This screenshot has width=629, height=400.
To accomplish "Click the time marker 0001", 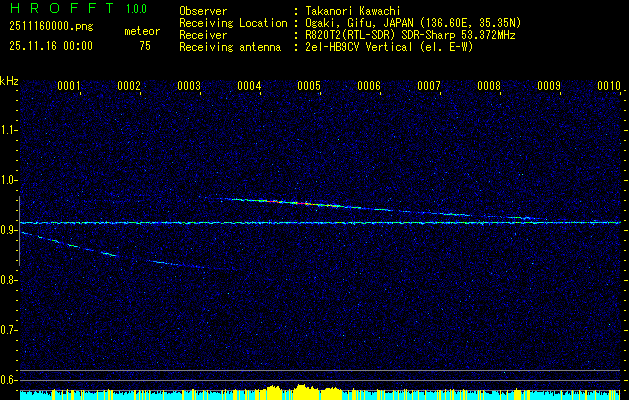I will (x=69, y=86).
